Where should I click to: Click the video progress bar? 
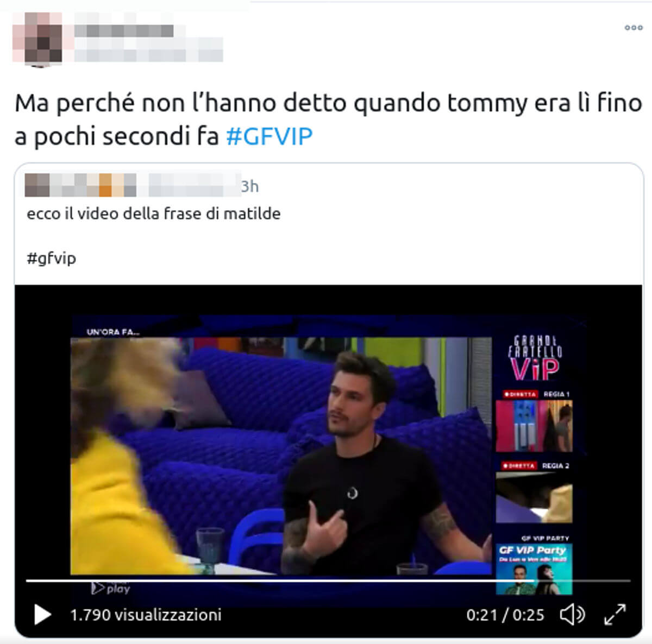point(328,580)
